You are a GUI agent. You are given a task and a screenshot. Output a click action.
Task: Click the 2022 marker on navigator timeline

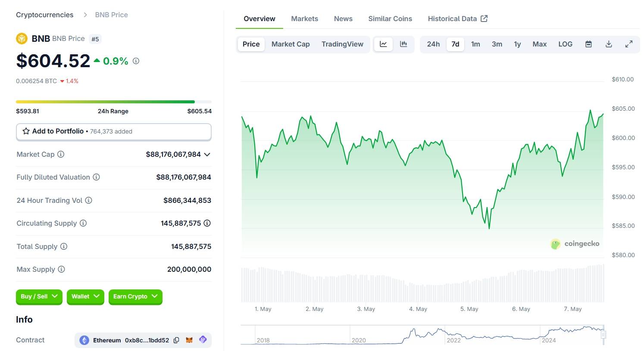(453, 340)
